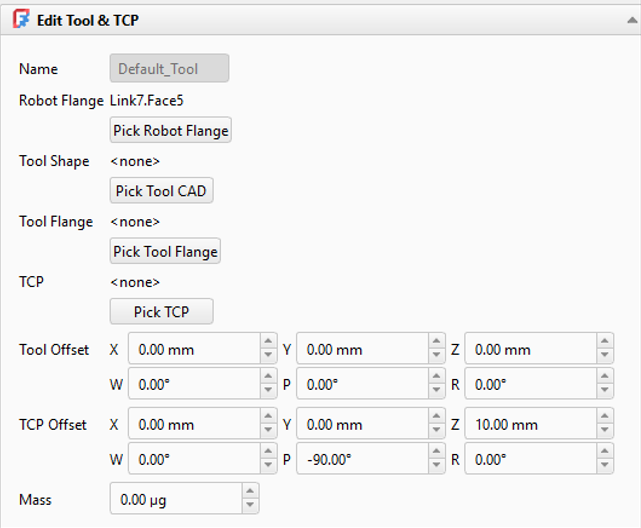Click TCP Offset Y value field
This screenshot has height=528, width=641.
tap(363, 424)
